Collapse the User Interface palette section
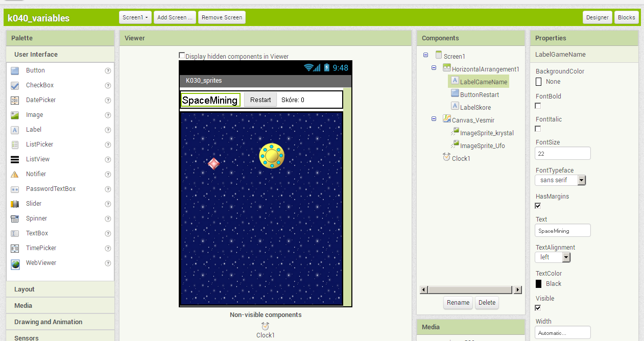 click(60, 54)
